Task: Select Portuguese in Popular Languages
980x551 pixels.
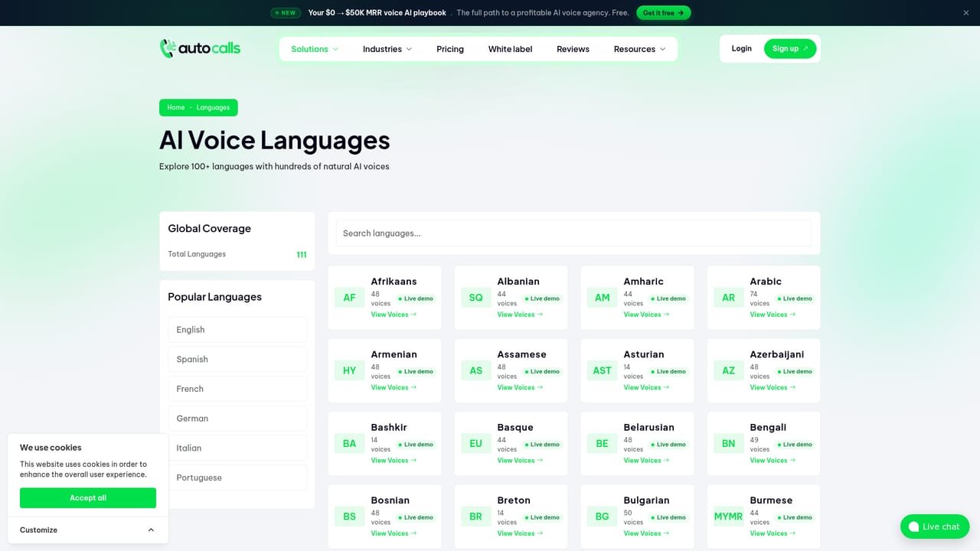Action: [x=237, y=478]
